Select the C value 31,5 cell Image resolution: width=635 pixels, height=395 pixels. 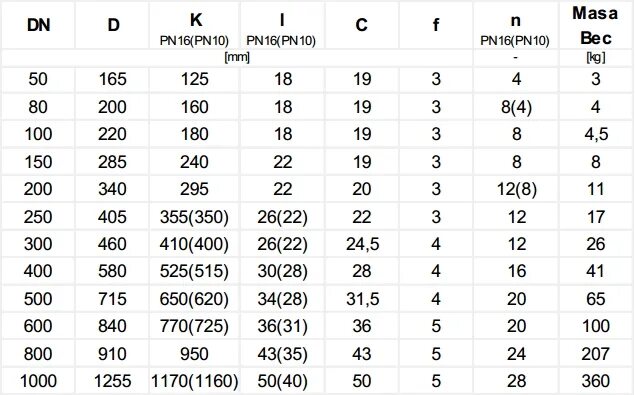coord(362,299)
